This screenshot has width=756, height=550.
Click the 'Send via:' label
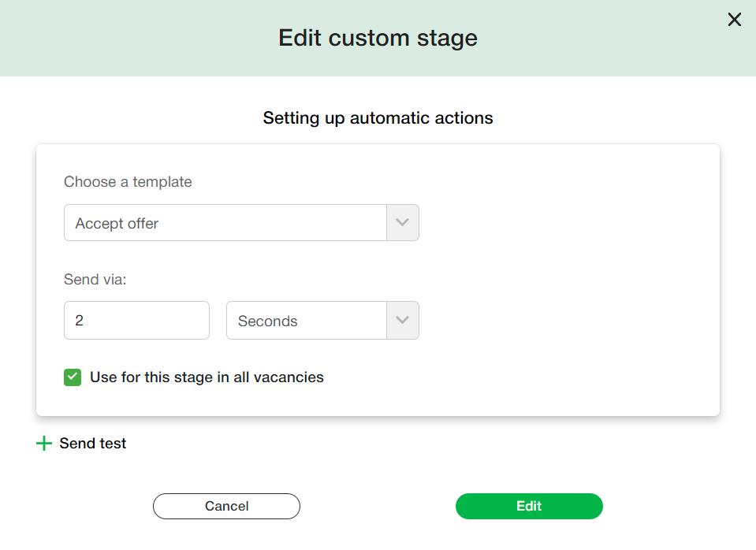(95, 279)
